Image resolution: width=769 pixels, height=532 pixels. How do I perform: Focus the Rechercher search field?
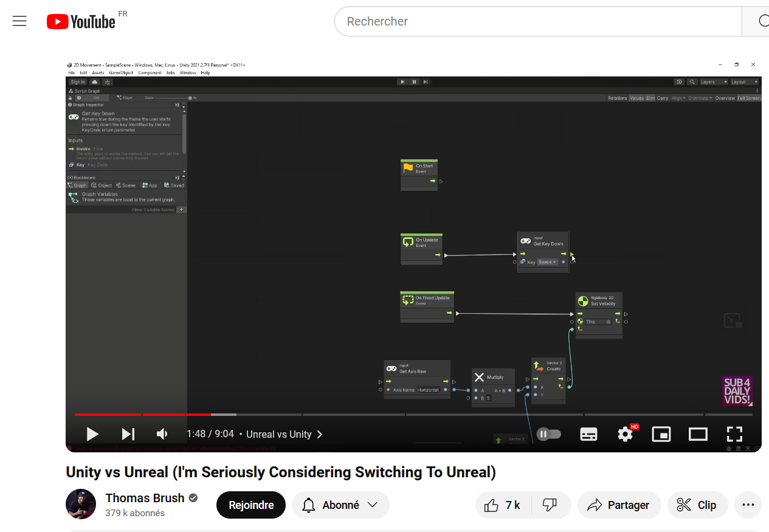(538, 21)
